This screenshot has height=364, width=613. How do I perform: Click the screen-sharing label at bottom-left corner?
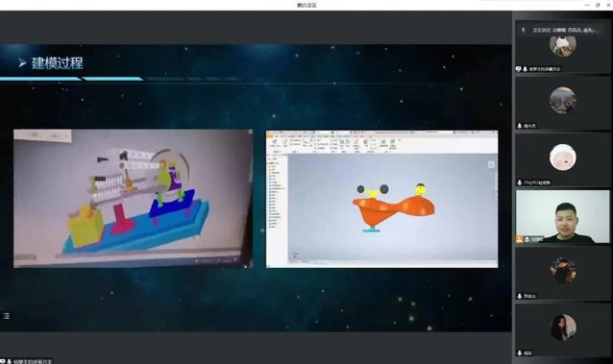point(26,361)
